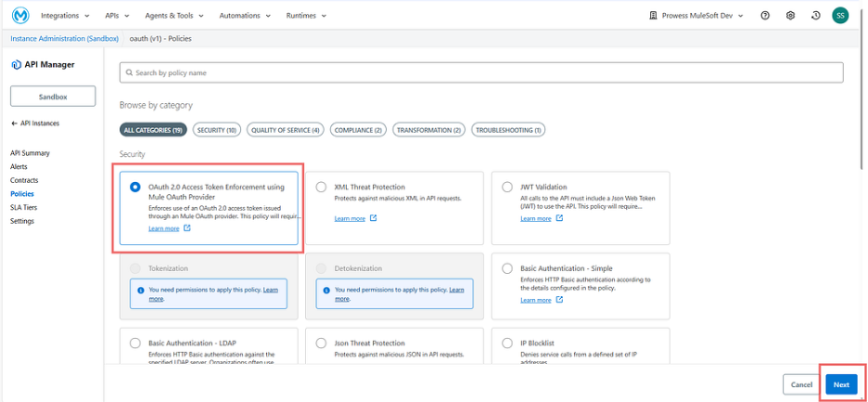Open Contracts in the sidebar
Image resolution: width=868 pixels, height=402 pixels.
(x=24, y=180)
